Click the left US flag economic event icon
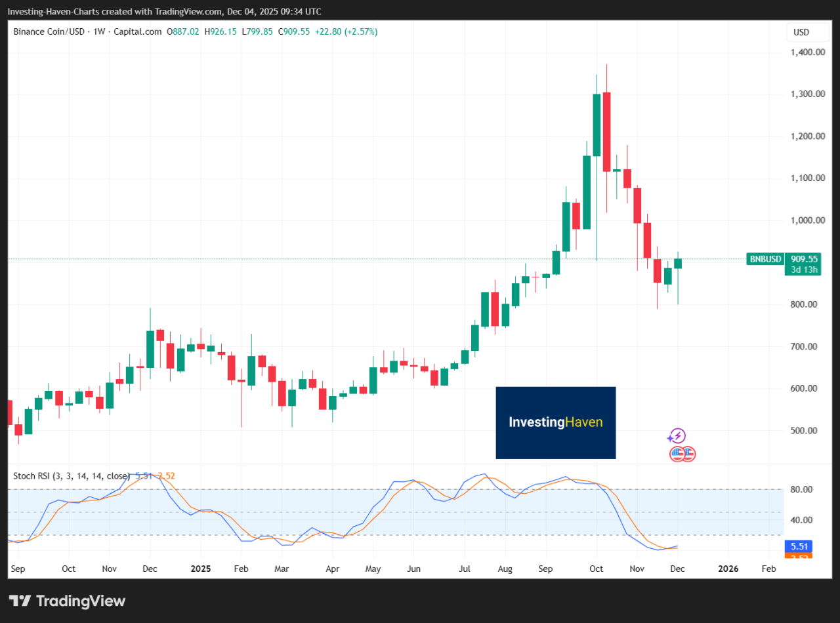Screen dimensions: 840x623 coord(677,453)
